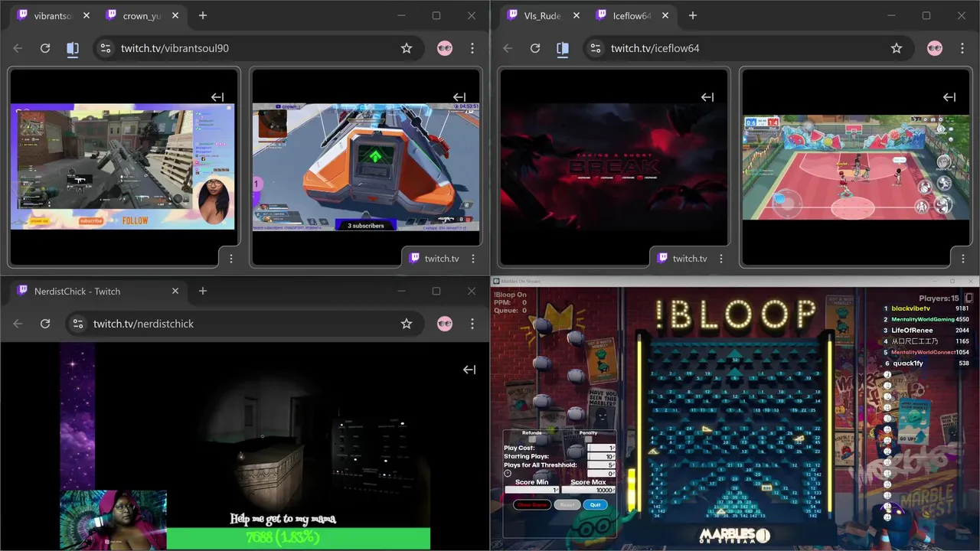The image size is (980, 551).
Task: Open site information for twitch.tv/nerdistchick
Action: (78, 324)
